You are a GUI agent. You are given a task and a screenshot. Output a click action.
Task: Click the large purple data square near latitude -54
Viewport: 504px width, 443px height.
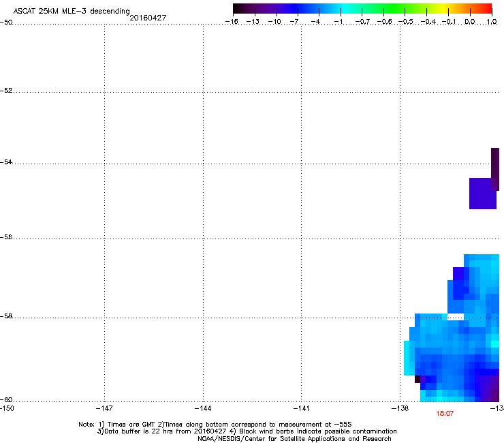pos(483,194)
